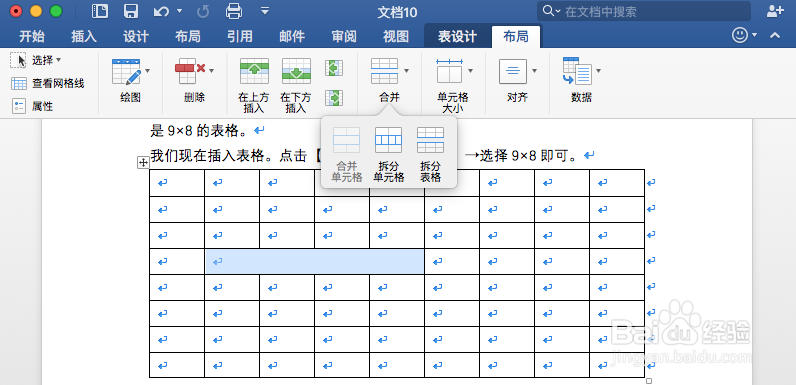Switch to the 引用 tab

point(240,36)
